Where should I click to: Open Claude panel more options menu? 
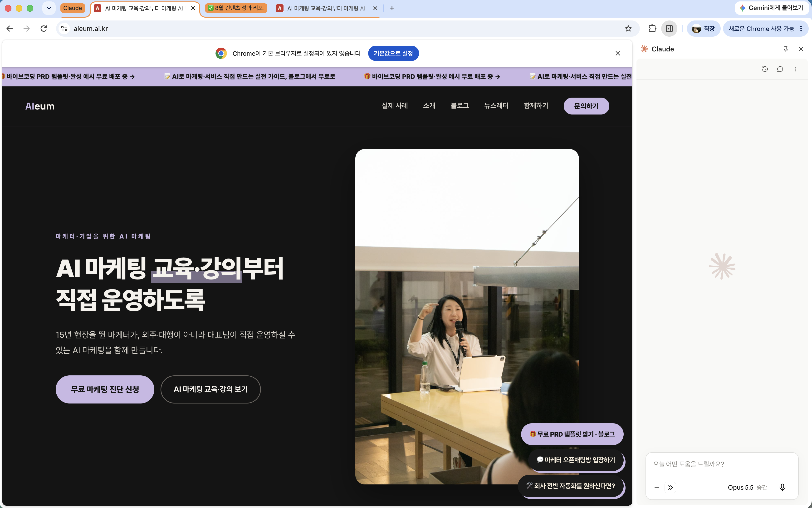coord(795,69)
